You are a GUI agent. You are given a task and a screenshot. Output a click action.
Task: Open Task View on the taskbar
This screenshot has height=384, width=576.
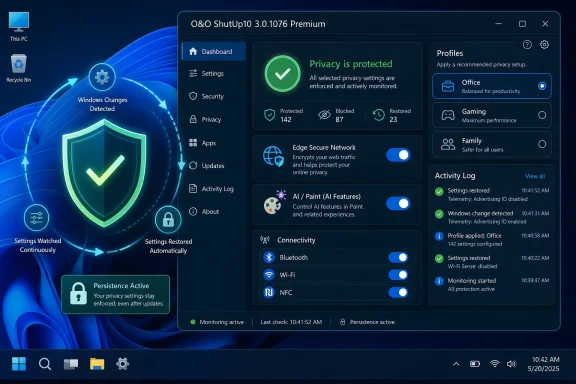(x=71, y=364)
